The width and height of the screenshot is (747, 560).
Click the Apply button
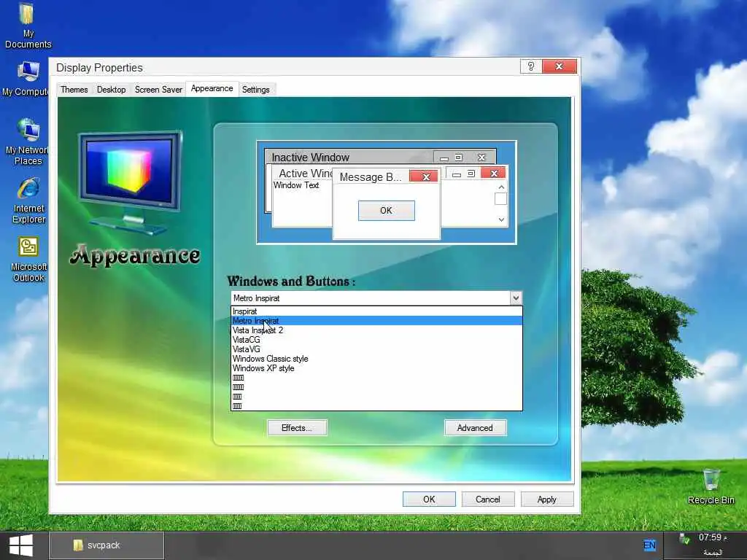pos(547,499)
